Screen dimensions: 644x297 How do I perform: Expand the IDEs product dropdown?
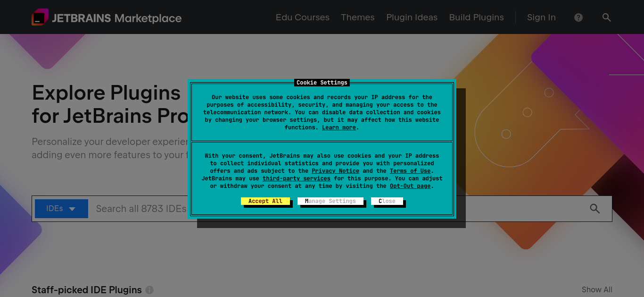(61, 209)
